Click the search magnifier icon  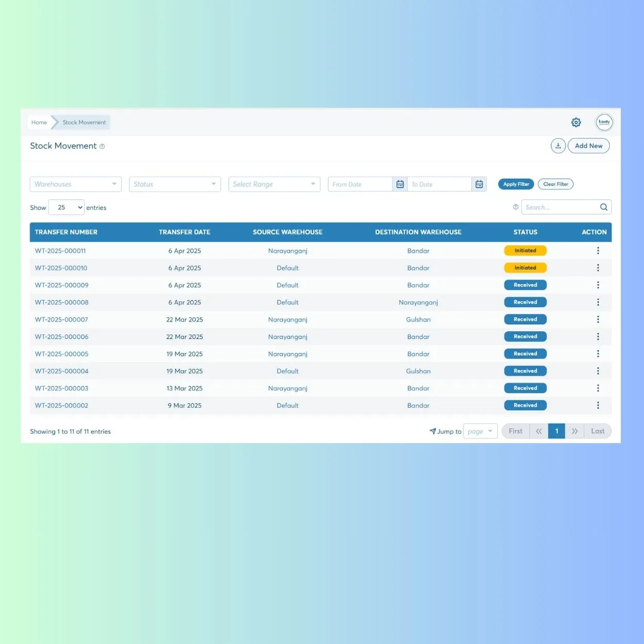[x=603, y=207]
